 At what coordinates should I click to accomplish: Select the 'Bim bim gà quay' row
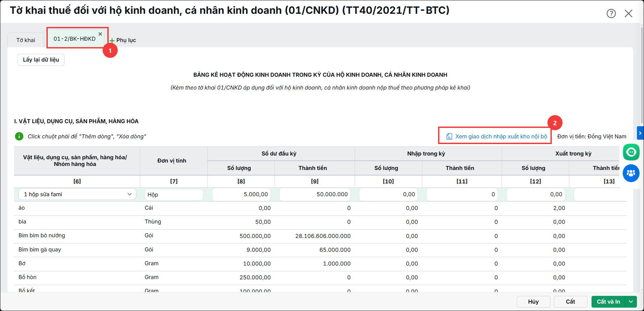tap(320, 250)
